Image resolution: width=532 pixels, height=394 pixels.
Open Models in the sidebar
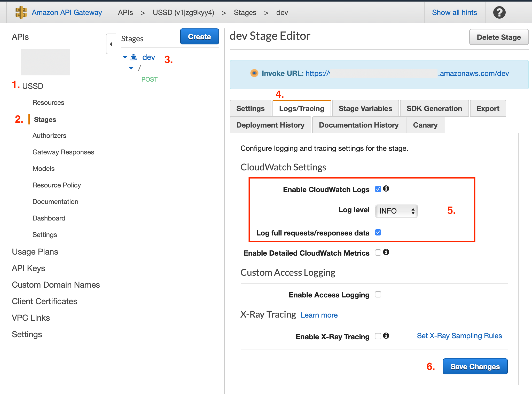[x=43, y=169]
